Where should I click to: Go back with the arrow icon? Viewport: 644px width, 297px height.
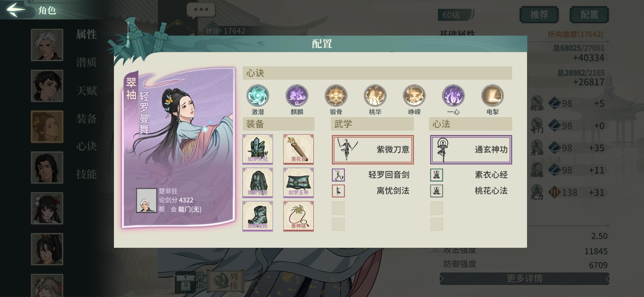pyautogui.click(x=16, y=10)
